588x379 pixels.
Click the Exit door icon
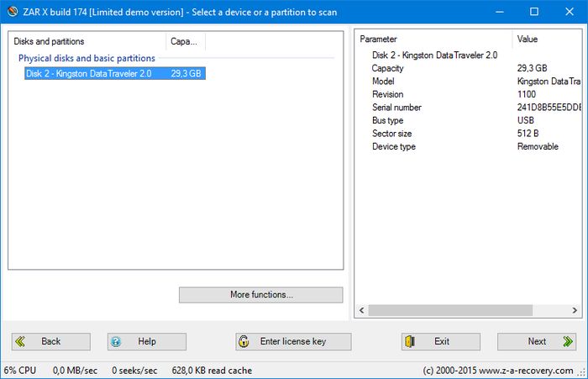pyautogui.click(x=410, y=341)
